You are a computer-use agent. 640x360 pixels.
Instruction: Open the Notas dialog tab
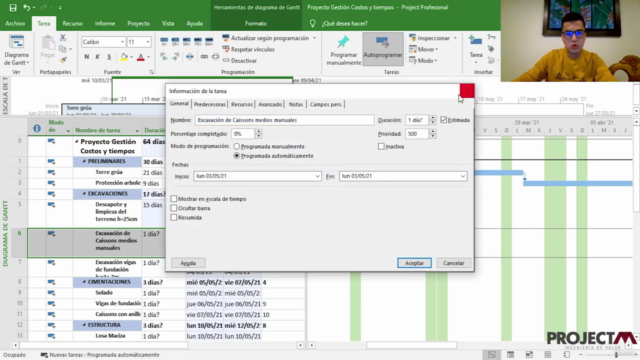(296, 104)
